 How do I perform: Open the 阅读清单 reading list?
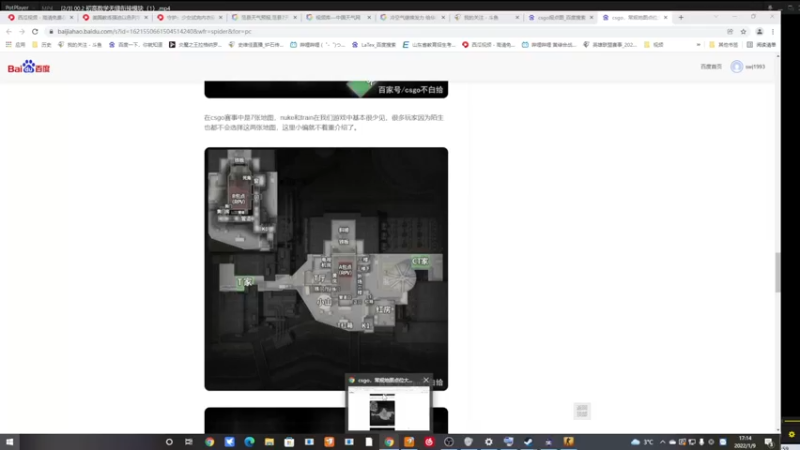click(x=761, y=45)
